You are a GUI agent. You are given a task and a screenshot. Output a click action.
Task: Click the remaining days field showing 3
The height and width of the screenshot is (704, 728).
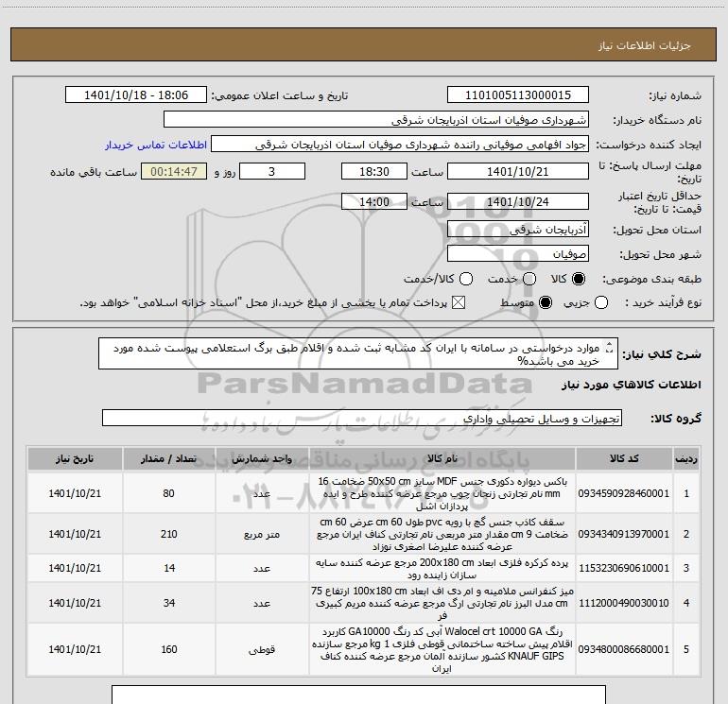(x=272, y=171)
